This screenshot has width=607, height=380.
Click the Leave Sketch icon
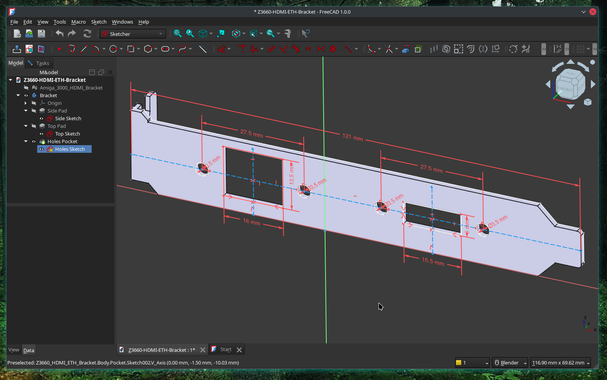tap(17, 49)
